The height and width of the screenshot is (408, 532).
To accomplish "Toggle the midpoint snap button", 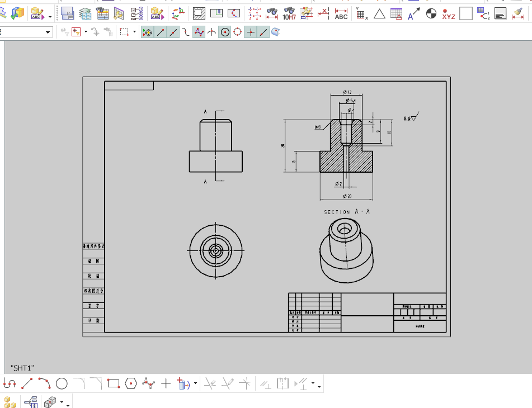I will pos(173,32).
